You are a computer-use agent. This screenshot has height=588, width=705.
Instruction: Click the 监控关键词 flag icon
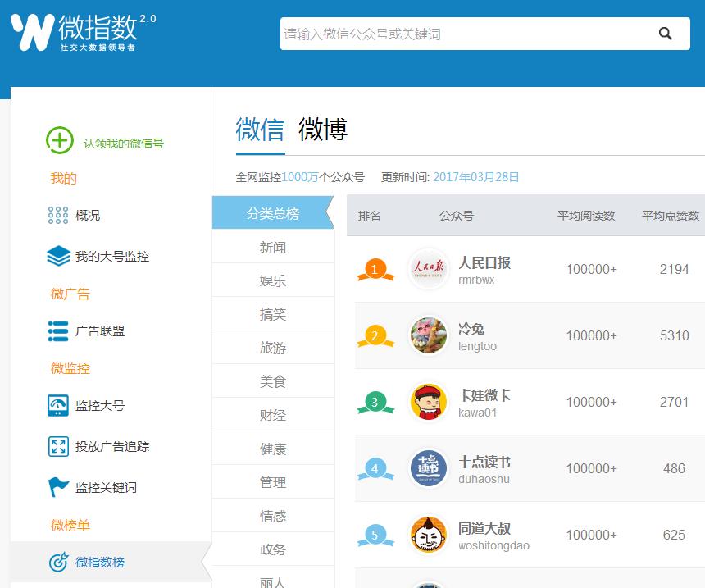[x=57, y=487]
